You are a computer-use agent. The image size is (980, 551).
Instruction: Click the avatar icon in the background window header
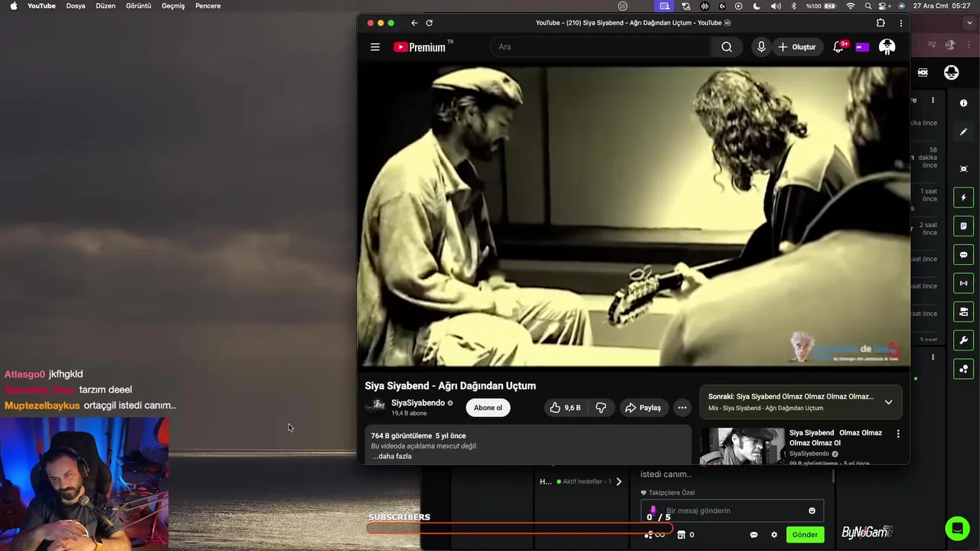coord(952,72)
